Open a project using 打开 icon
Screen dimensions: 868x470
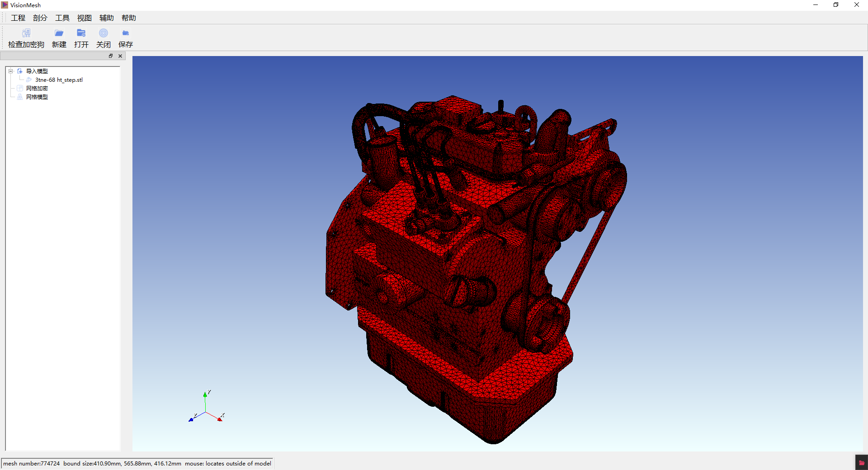[x=81, y=33]
